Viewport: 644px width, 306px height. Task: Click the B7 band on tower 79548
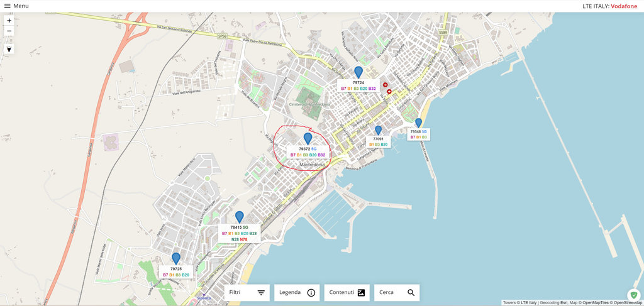[x=413, y=137]
